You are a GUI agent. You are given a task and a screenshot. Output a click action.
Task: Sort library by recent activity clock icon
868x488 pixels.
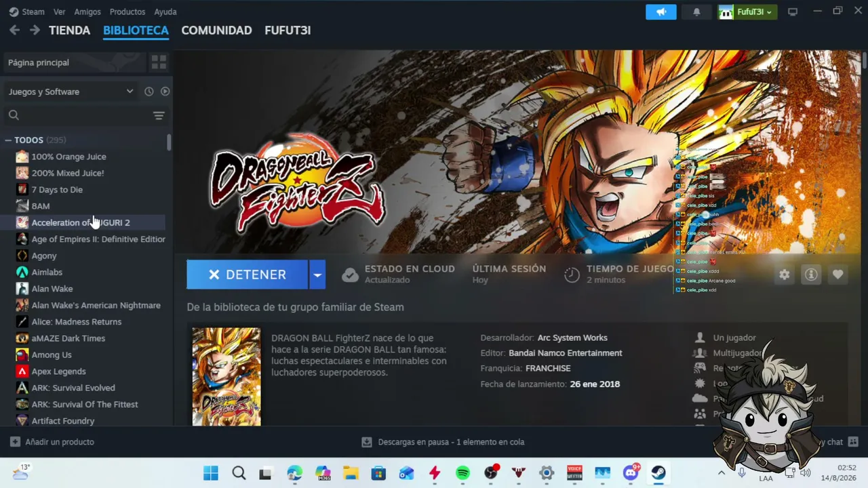pyautogui.click(x=149, y=91)
